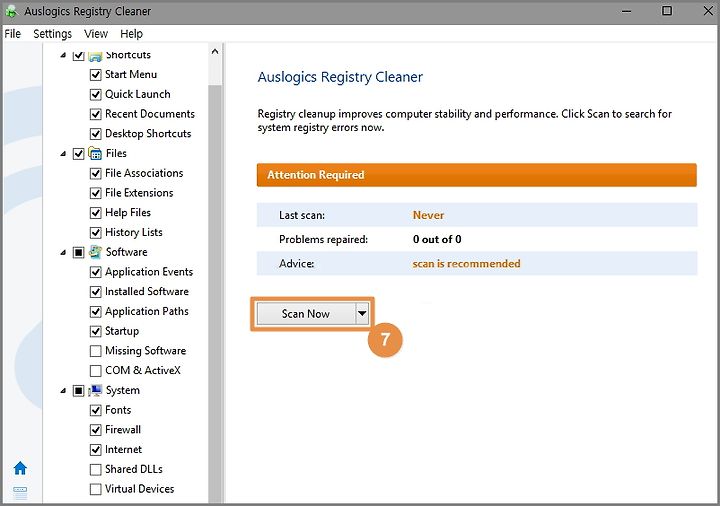
Task: Toggle the Software category tri-state checkbox
Action: [79, 252]
